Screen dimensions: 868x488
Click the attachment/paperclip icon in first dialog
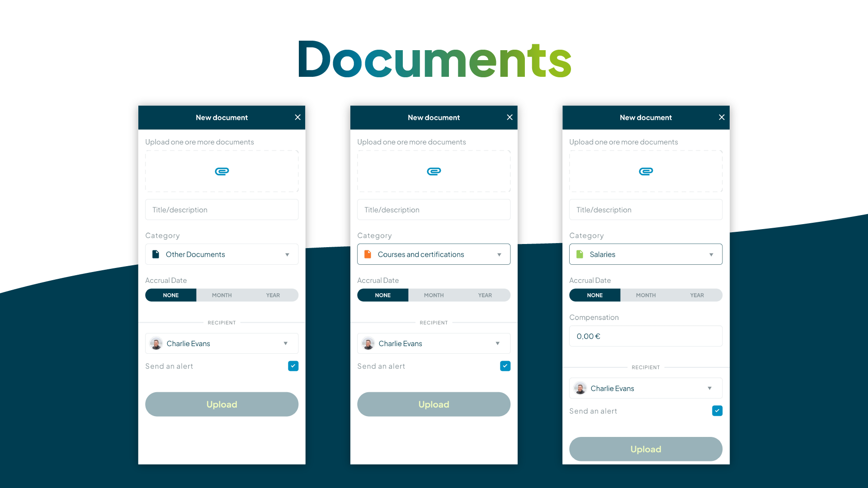[x=222, y=172]
